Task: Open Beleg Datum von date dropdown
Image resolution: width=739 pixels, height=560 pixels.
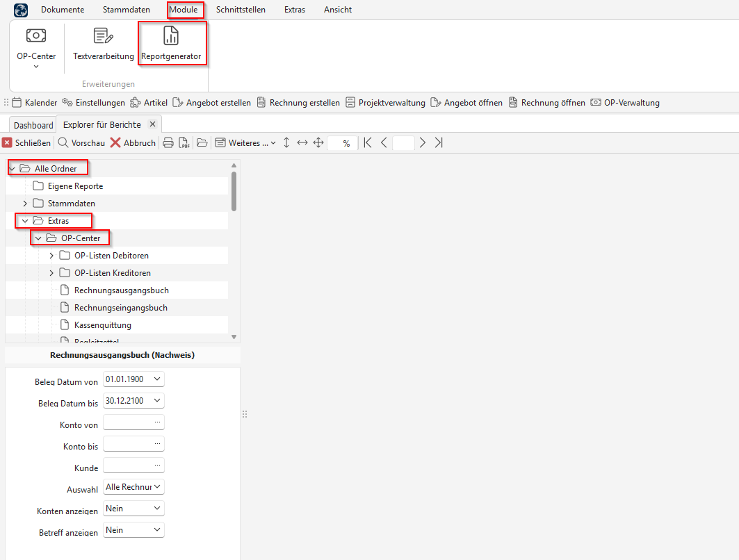Action: [x=157, y=379]
